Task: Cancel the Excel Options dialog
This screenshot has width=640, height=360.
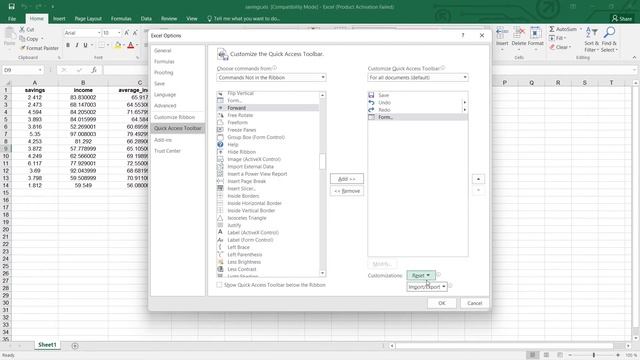Action: [x=474, y=303]
